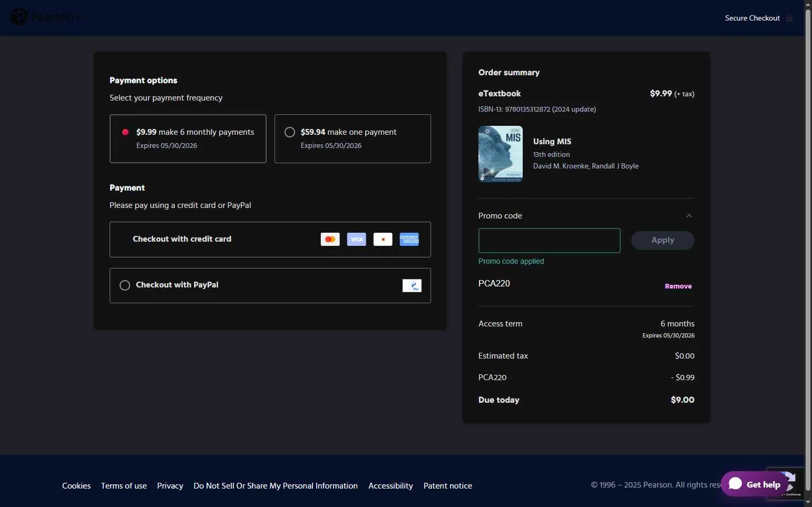Click the authors David M. Kroenke text

point(586,166)
